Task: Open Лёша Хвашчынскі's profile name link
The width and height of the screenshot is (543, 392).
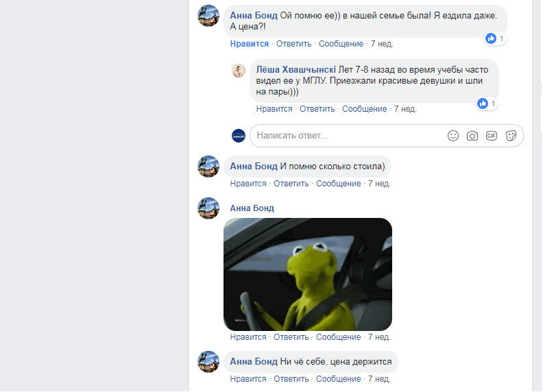Action: click(x=295, y=70)
